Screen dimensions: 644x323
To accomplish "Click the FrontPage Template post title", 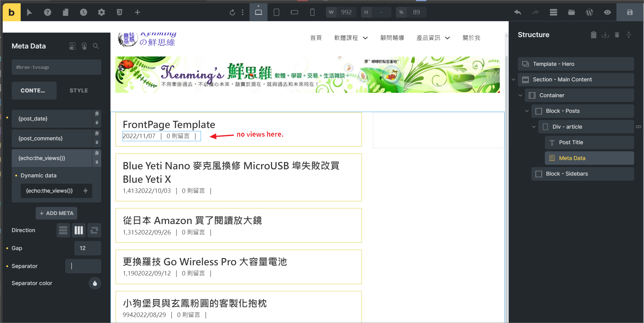I will [x=169, y=125].
